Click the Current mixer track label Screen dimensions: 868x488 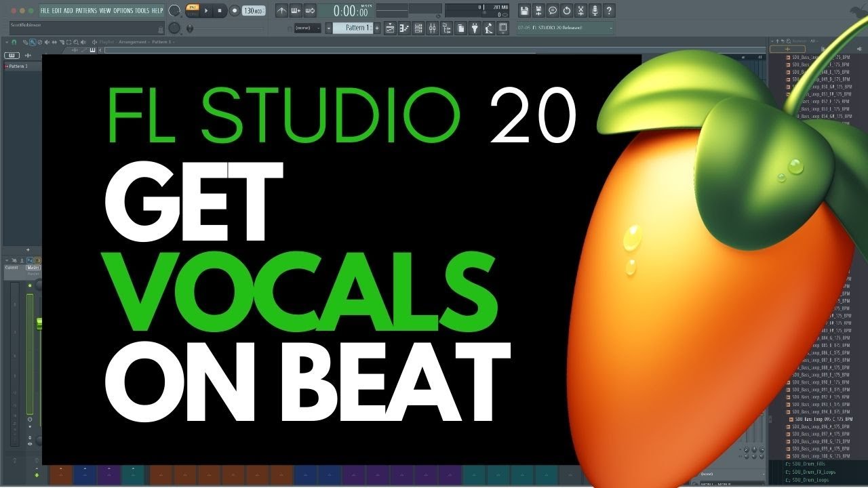pyautogui.click(x=12, y=268)
